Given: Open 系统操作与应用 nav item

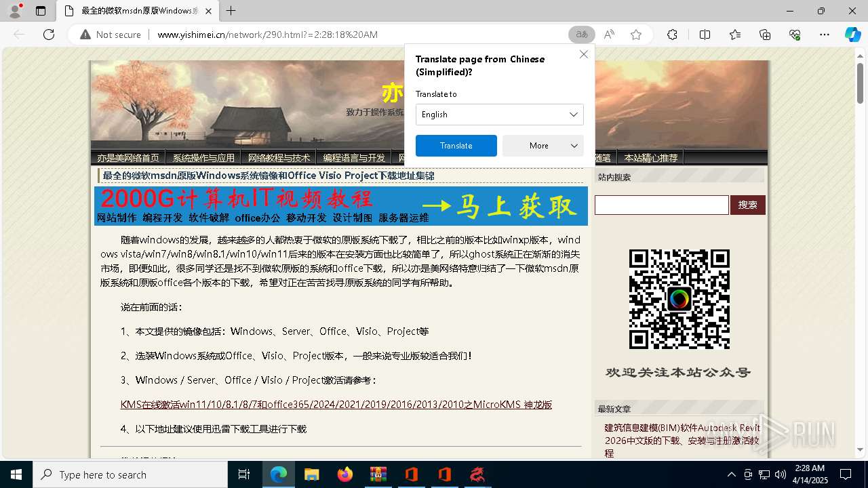Looking at the screenshot, I should click(x=203, y=158).
